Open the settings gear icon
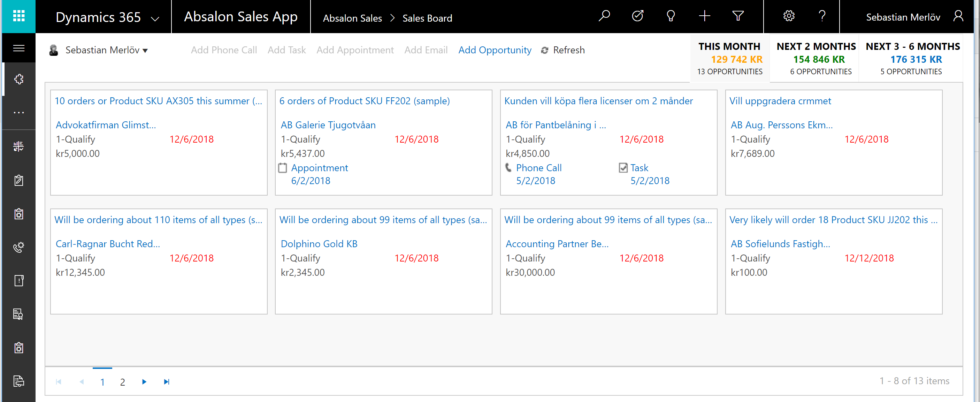This screenshot has width=980, height=402. tap(789, 16)
